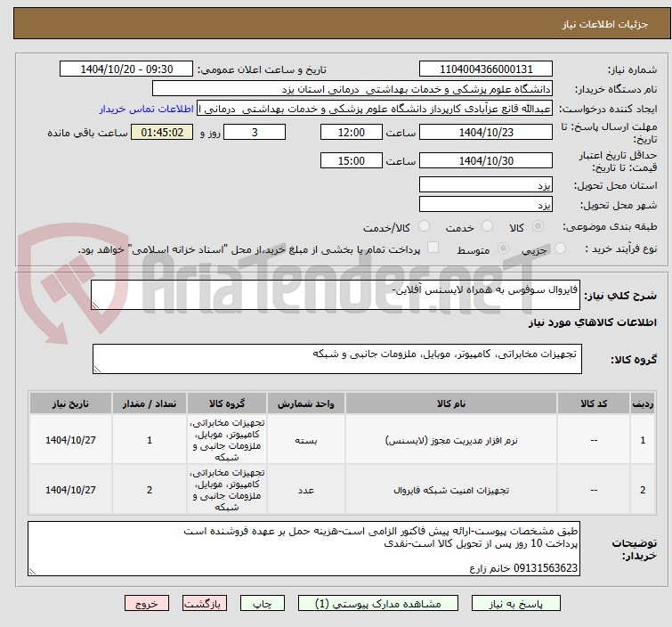This screenshot has width=672, height=627.
Task: Click the announcement date field 1404/10/20 - 09:30
Action: [126, 69]
